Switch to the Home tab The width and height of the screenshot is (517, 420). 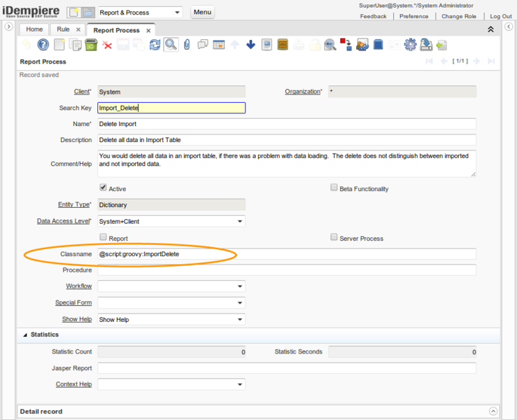[34, 29]
